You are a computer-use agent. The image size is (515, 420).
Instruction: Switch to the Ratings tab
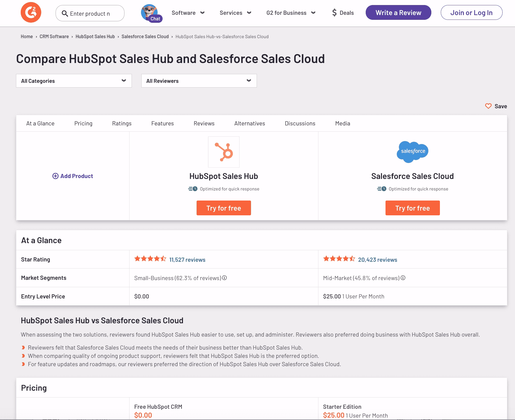122,123
